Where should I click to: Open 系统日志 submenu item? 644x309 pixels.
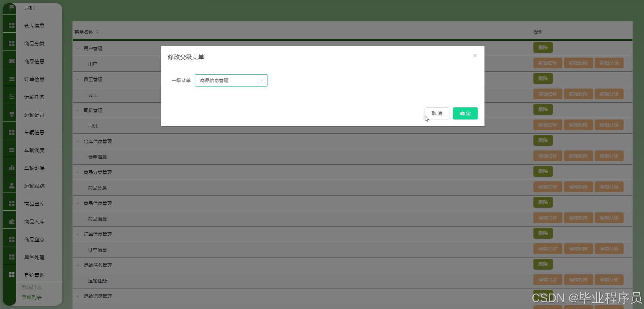tap(31, 287)
